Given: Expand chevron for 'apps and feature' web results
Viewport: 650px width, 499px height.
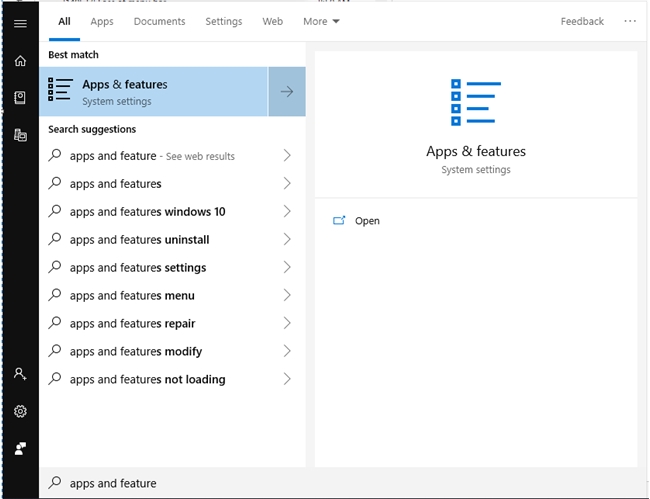Looking at the screenshot, I should pos(287,155).
